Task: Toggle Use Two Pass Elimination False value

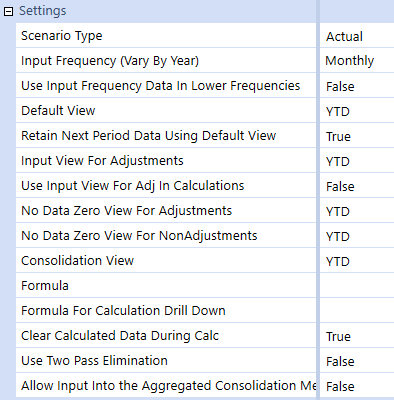Action: [357, 361]
